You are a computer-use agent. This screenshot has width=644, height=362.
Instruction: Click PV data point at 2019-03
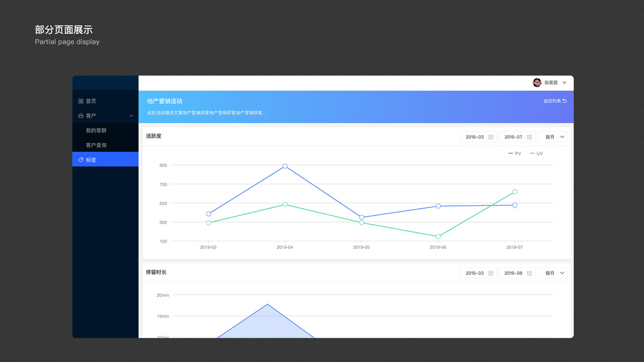tap(208, 214)
